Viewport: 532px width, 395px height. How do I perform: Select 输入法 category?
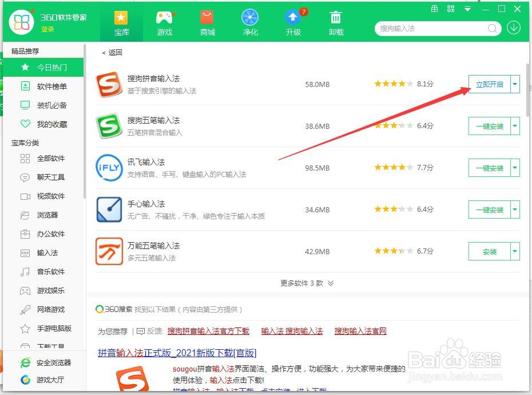pyautogui.click(x=43, y=252)
